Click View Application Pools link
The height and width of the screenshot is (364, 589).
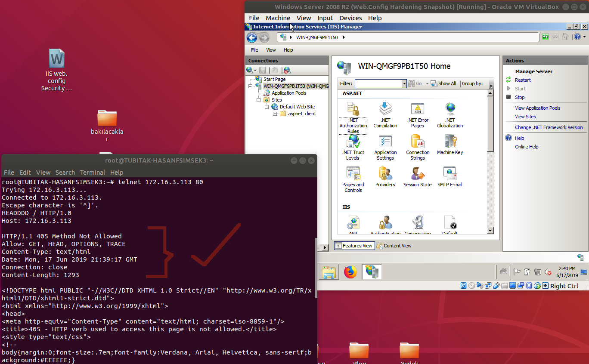pos(538,108)
